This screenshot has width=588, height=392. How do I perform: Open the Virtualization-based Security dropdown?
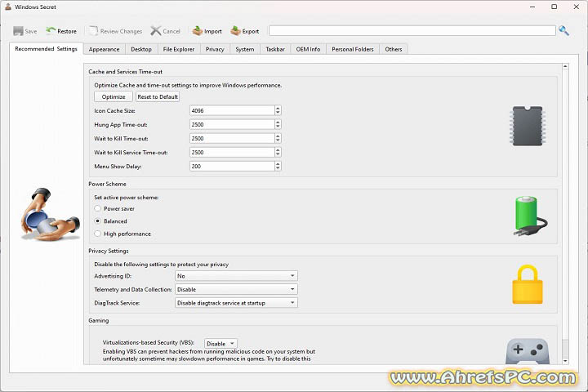[x=220, y=343]
